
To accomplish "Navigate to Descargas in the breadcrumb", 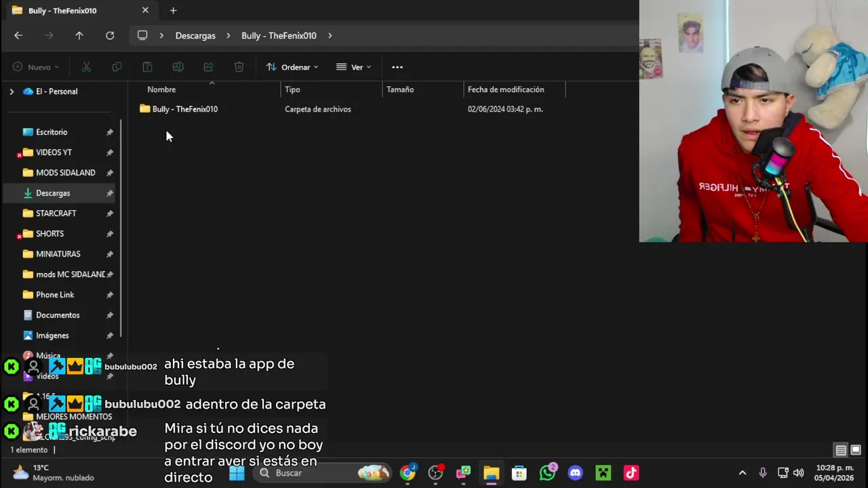I will click(195, 35).
